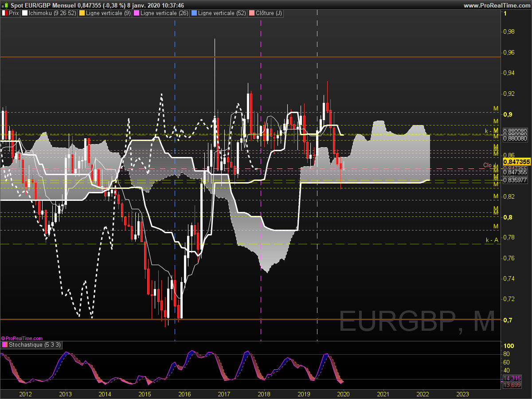Click the large EURGBP, M watermark-free axis value 0,76
Image resolution: width=532 pixels, height=399 pixels.
tap(509, 258)
